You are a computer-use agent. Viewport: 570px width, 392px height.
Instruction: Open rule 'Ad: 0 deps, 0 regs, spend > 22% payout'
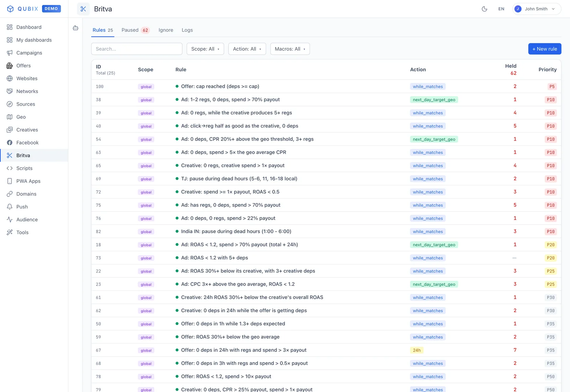click(228, 218)
